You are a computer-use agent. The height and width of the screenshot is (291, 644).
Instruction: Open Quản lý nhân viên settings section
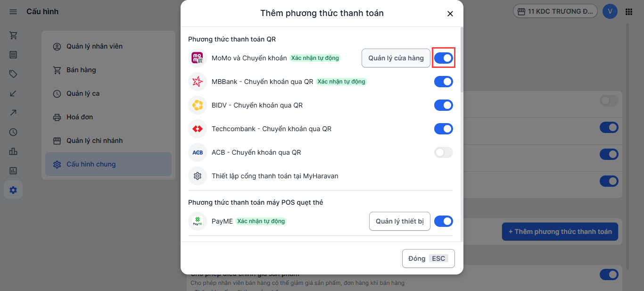[94, 46]
